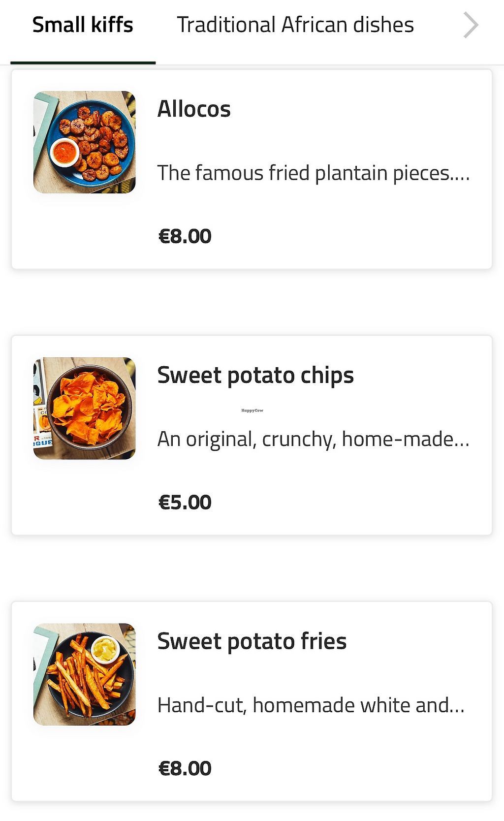Viewport: 504px width, 821px height.
Task: Open the Sweet potato chips photo
Action: pos(84,409)
